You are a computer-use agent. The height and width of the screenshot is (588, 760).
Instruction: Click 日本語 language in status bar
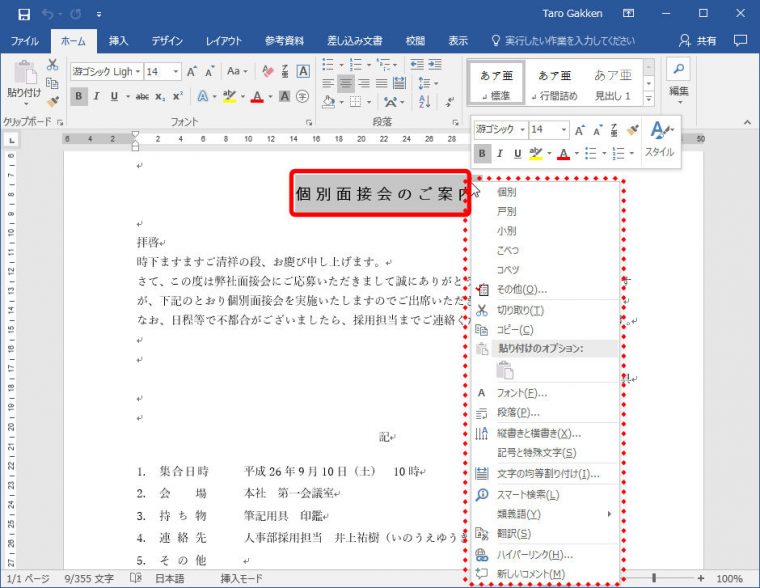(x=169, y=578)
